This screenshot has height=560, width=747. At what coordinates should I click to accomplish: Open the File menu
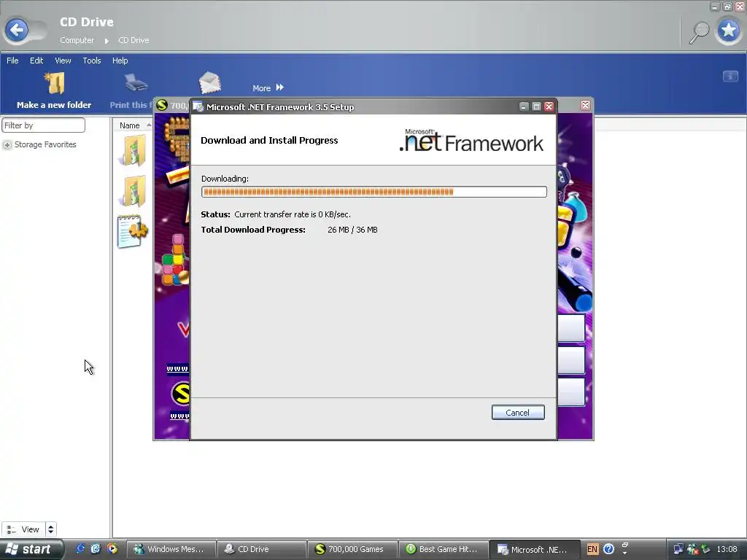tap(12, 61)
